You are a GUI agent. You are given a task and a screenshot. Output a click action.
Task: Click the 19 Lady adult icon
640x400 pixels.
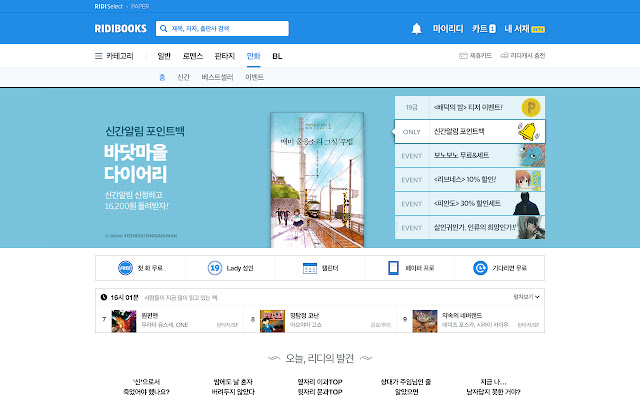click(215, 268)
